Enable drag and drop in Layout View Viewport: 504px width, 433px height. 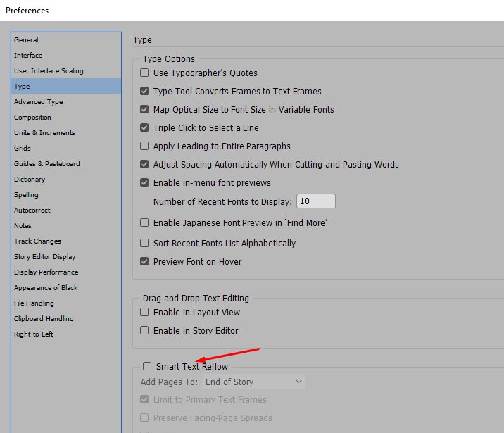tap(145, 313)
